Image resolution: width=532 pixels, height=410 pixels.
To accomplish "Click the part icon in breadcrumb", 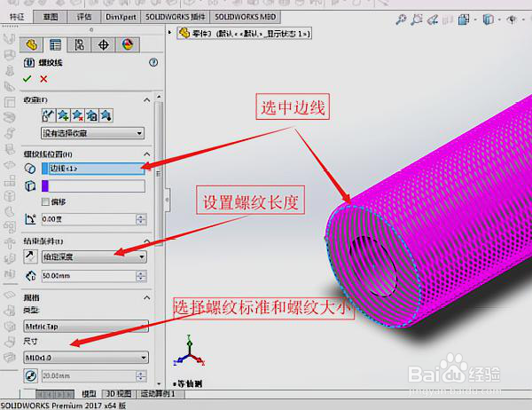I will click(x=184, y=33).
